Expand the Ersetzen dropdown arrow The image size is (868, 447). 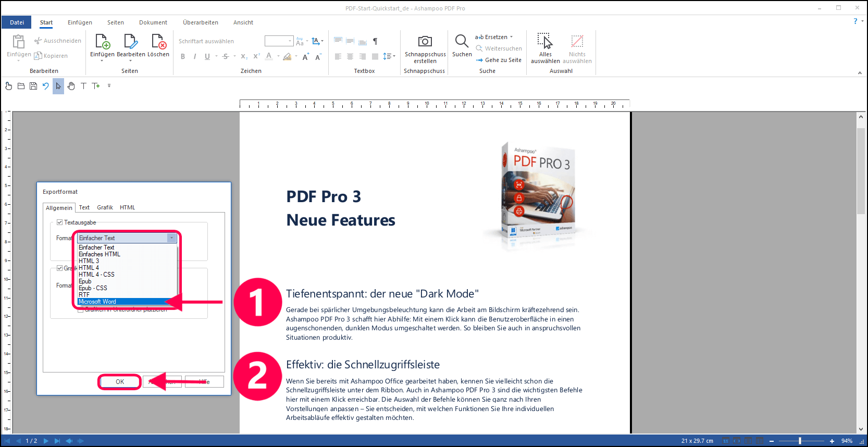[x=511, y=37]
